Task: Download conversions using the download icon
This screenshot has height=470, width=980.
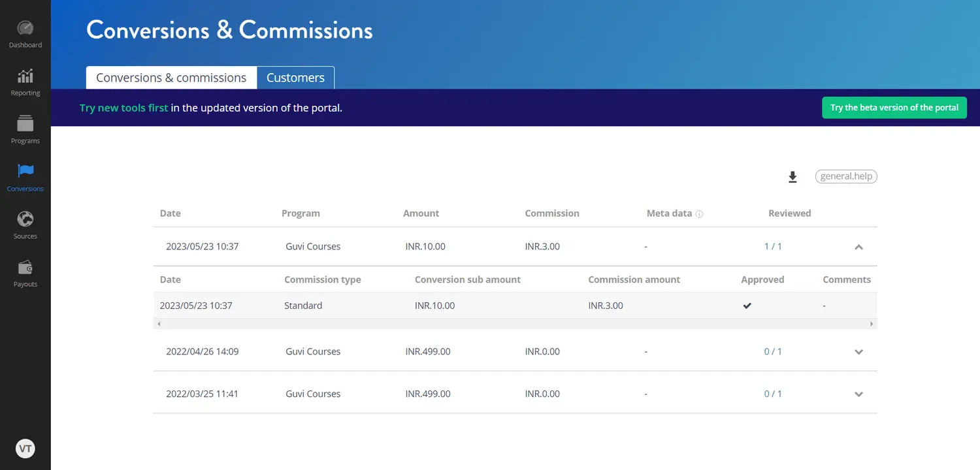Action: 792,177
